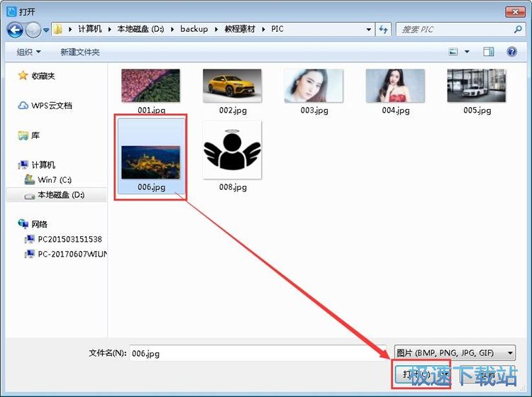Image resolution: width=532 pixels, height=397 pixels.
Task: Select 计算机 in the navigation pane
Action: click(x=43, y=164)
